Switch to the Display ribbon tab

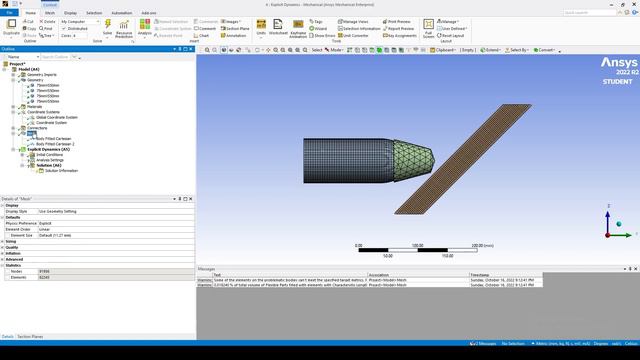pos(70,13)
